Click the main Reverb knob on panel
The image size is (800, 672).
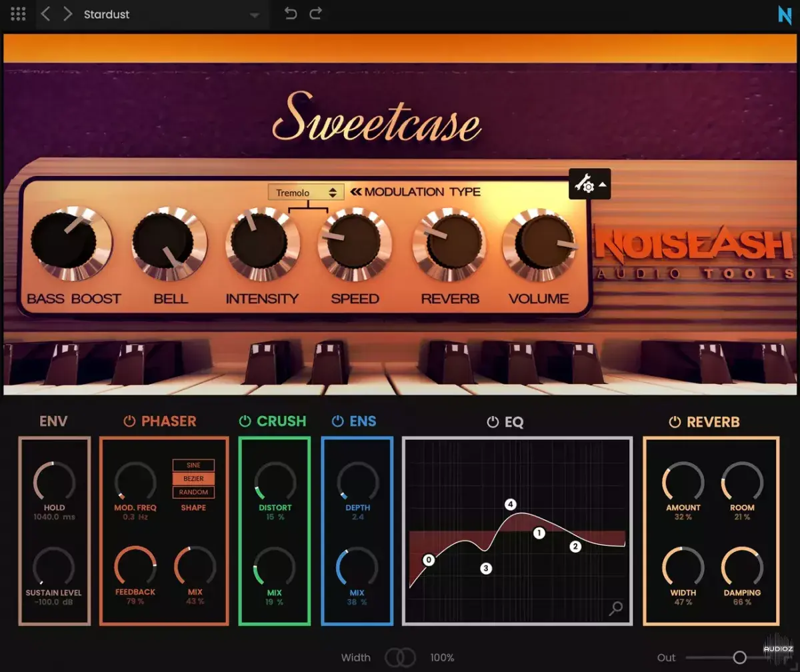(449, 243)
